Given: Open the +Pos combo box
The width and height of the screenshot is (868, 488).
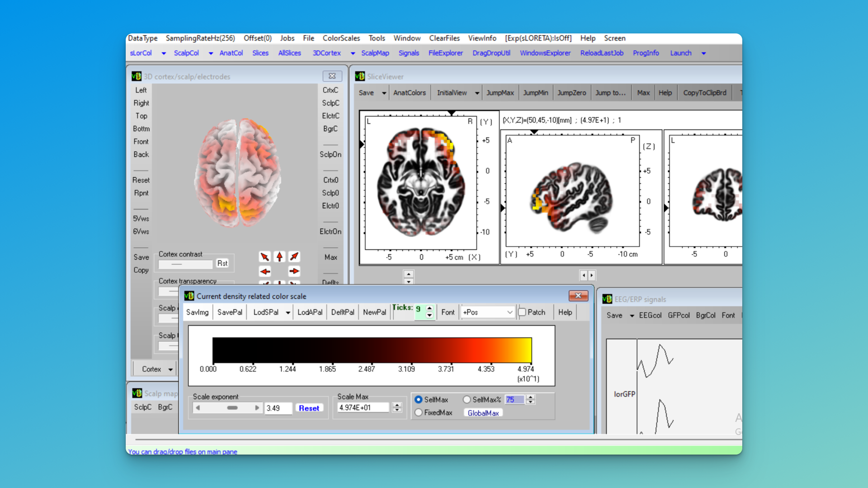Looking at the screenshot, I should pyautogui.click(x=488, y=312).
